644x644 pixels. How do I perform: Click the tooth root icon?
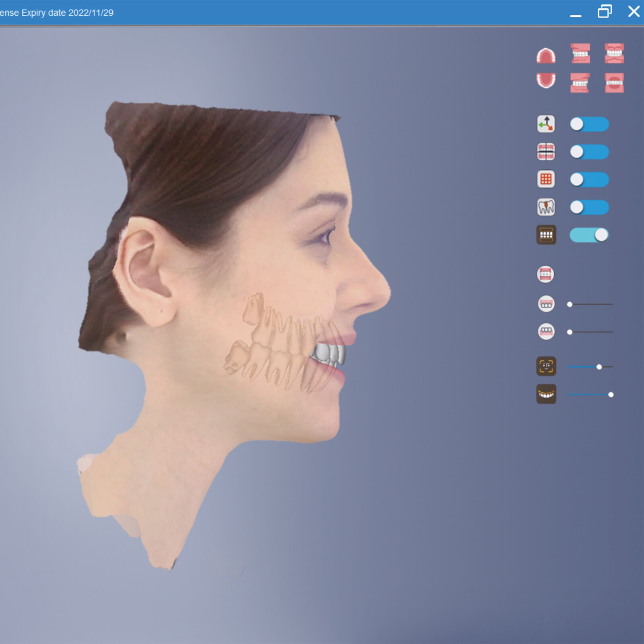coord(546,207)
